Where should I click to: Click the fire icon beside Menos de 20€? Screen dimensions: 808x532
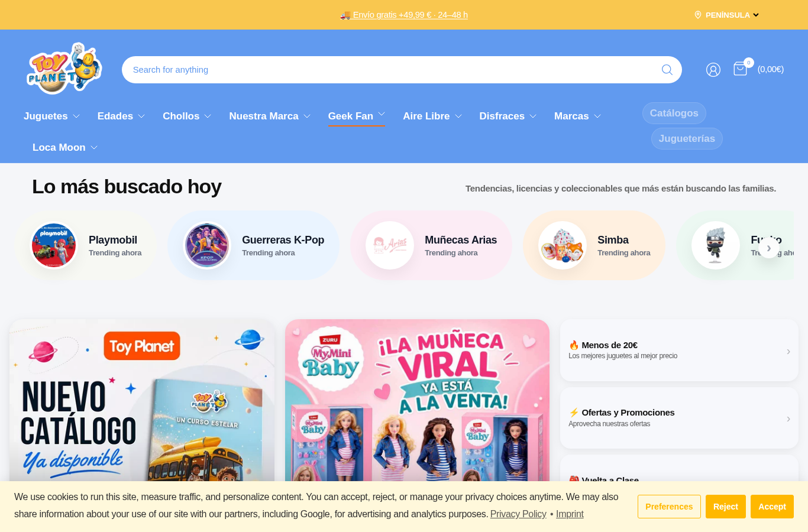click(x=574, y=345)
